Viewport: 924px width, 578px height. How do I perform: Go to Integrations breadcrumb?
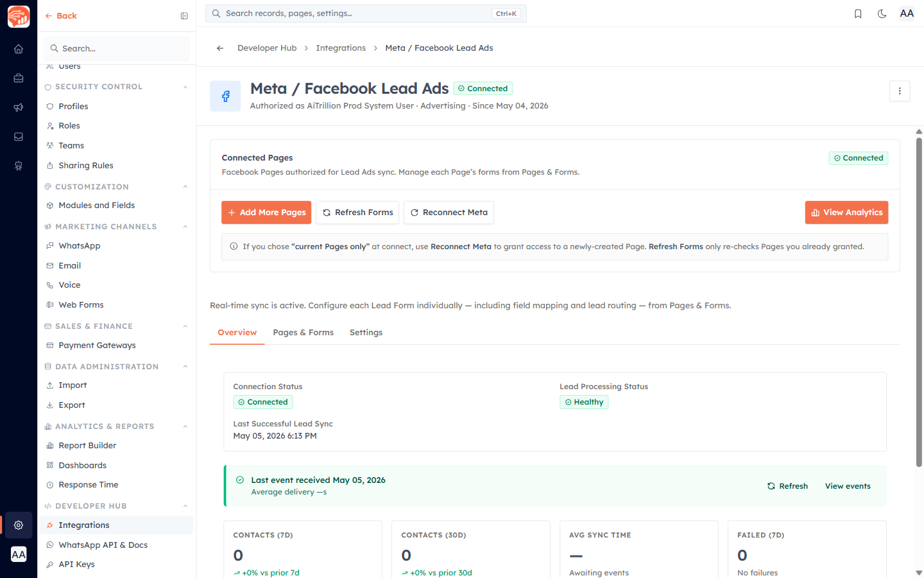click(x=341, y=48)
